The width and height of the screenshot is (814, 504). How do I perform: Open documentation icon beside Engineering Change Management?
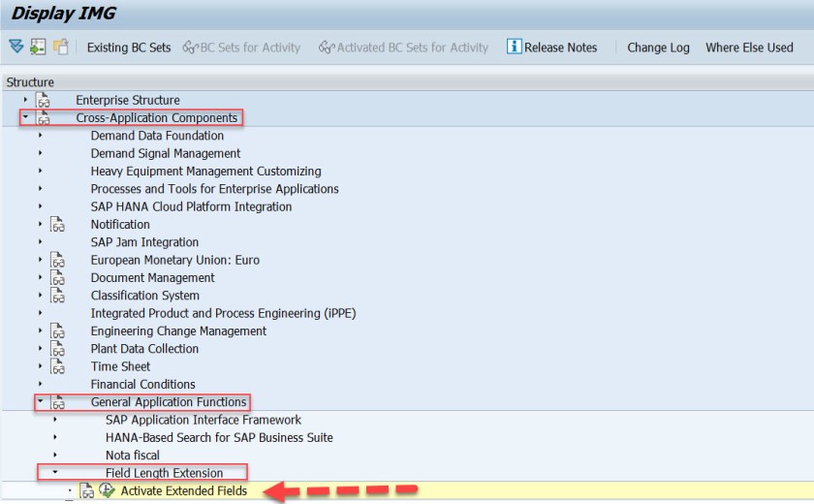(57, 331)
